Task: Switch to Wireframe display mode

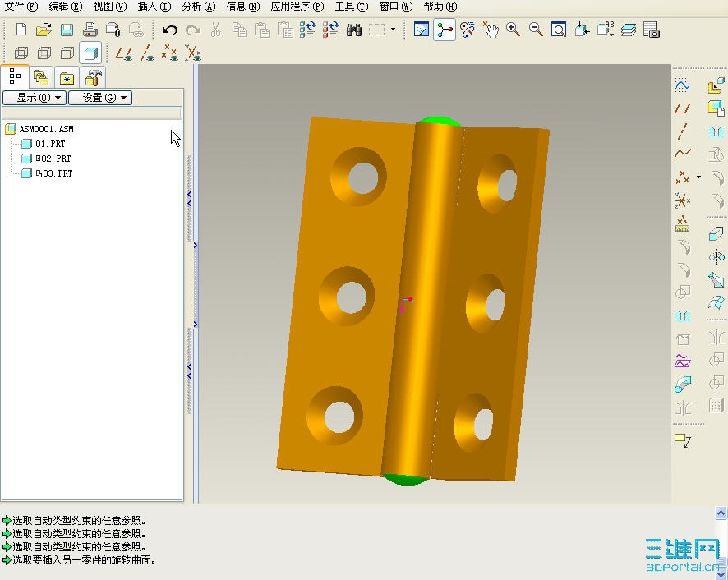Action: [21, 53]
